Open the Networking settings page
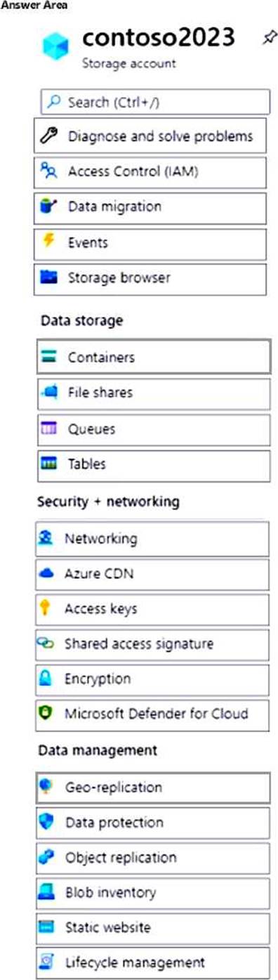 click(x=152, y=539)
